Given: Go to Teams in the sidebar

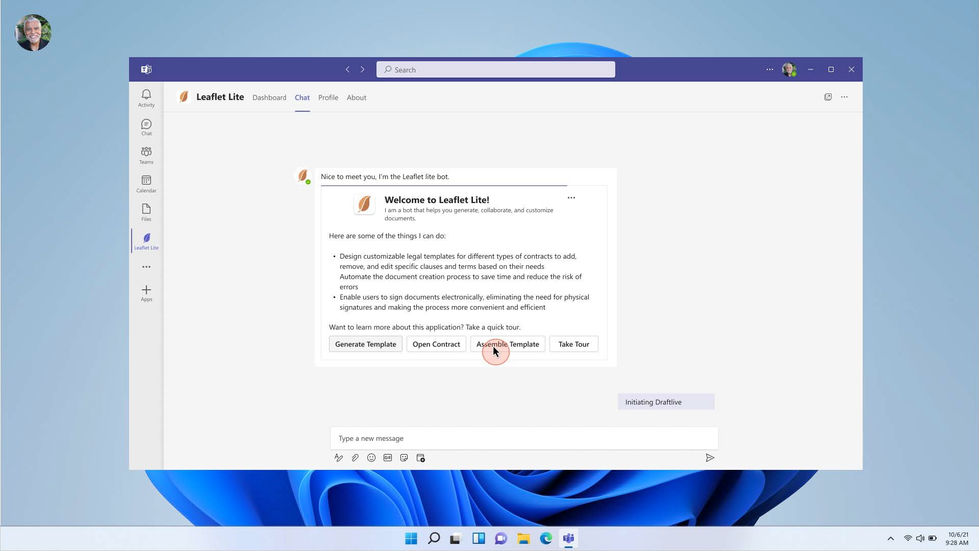Looking at the screenshot, I should click(x=146, y=155).
